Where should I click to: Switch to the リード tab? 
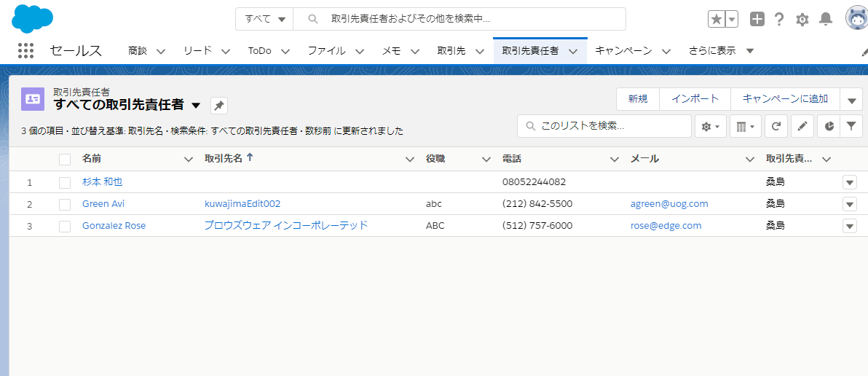click(197, 50)
